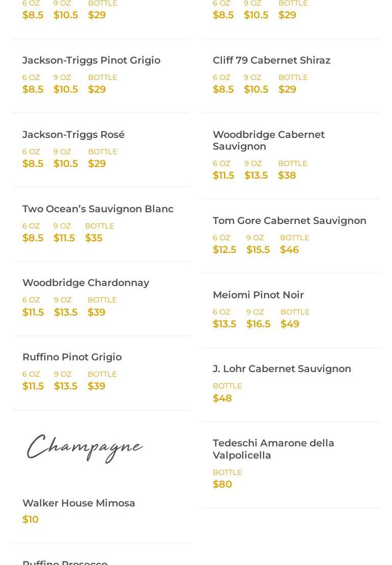392x565 pixels.
Task: Select the Tom Gore Cabernet Sauvignon title
Action: tap(289, 220)
